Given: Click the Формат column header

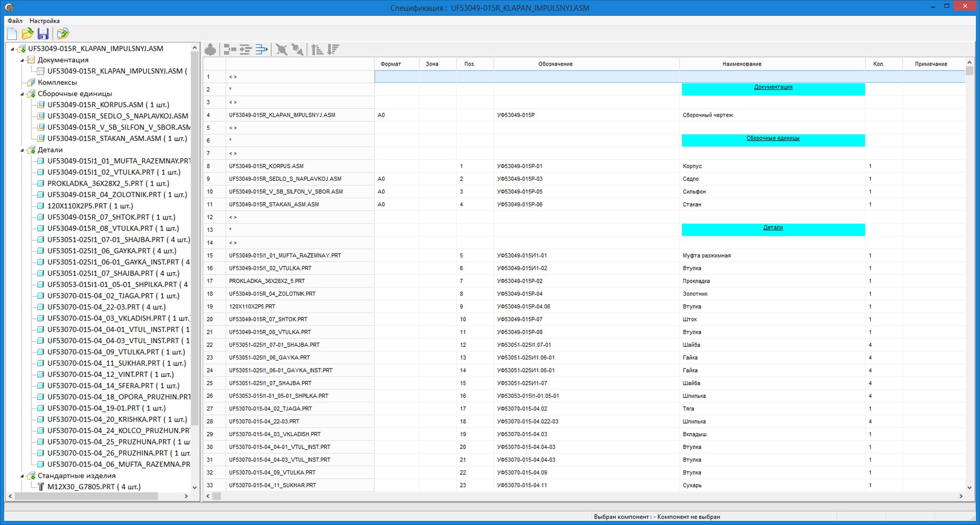Looking at the screenshot, I should (397, 64).
